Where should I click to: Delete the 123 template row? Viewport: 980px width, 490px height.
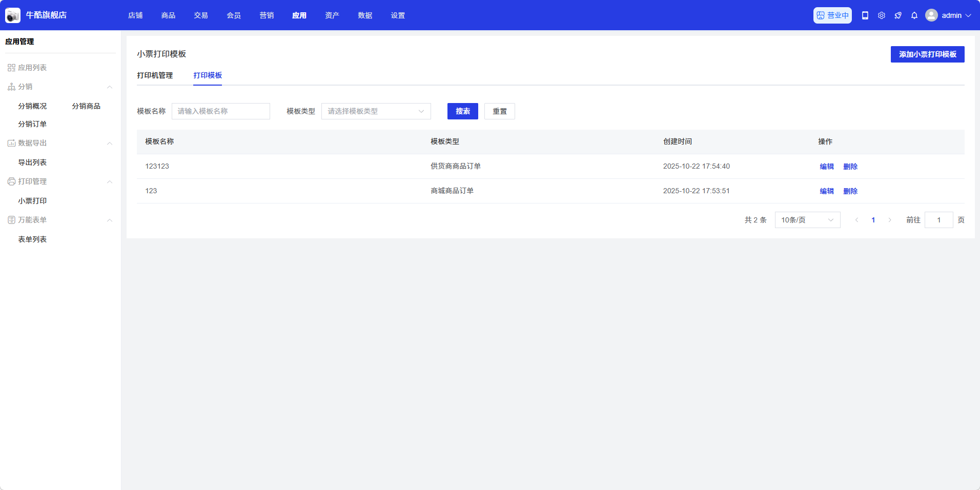[850, 191]
